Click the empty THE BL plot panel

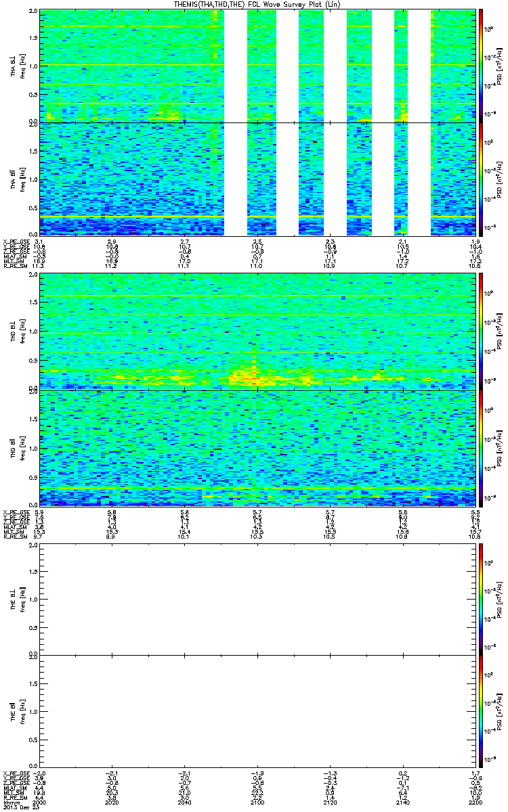coord(257,599)
